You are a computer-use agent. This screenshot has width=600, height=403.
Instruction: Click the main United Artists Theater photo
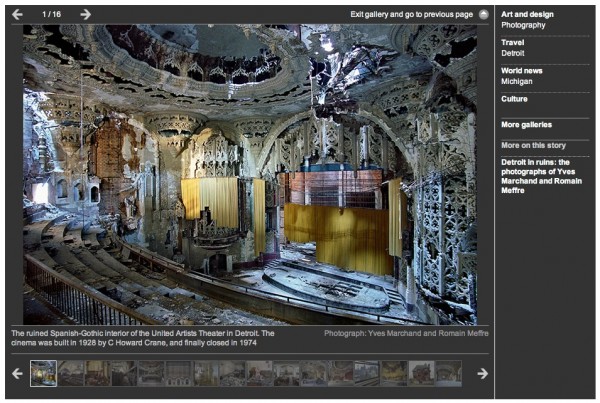click(250, 175)
